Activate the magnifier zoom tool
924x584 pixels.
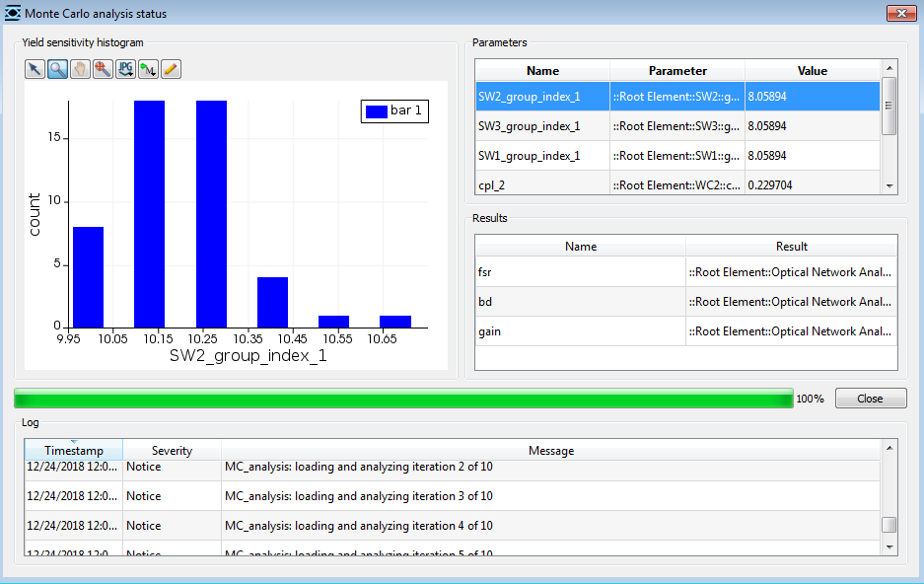point(57,69)
